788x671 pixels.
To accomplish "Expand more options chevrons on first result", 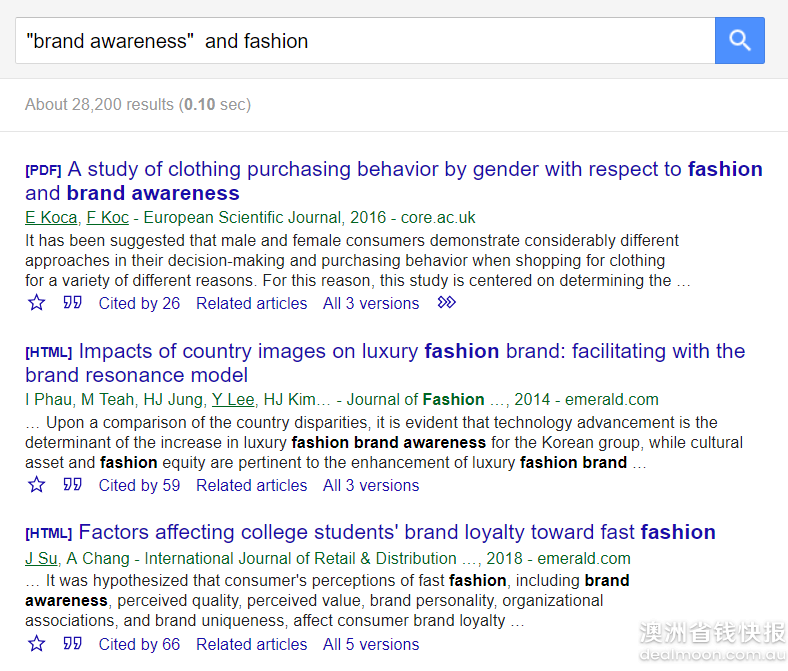I will point(446,303).
